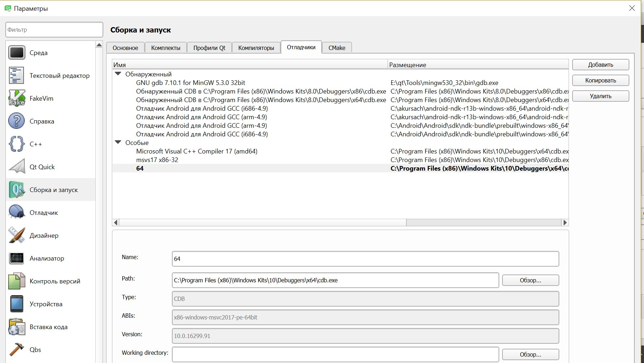Click the debugger list horizontal scrollbar thumb

[263, 222]
